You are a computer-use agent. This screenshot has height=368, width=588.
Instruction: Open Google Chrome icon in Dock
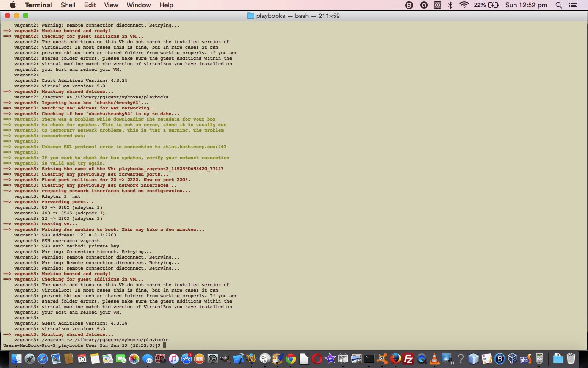pyautogui.click(x=291, y=359)
